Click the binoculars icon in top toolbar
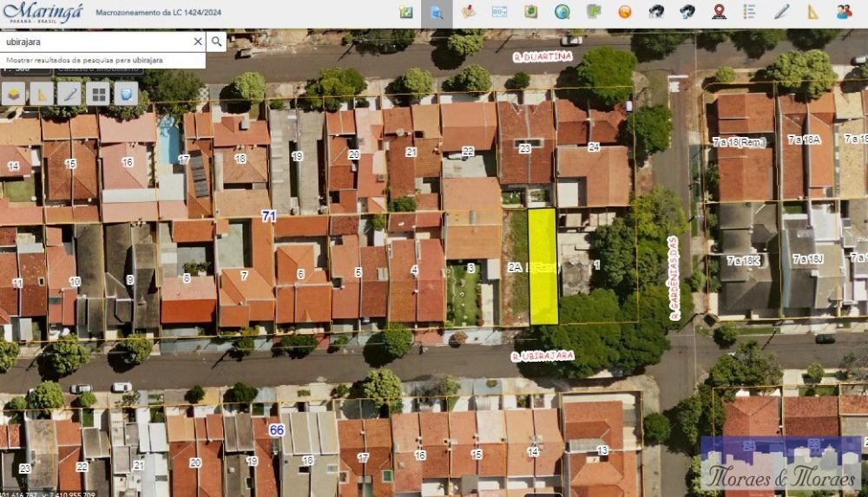The height and width of the screenshot is (497, 868). point(656,12)
